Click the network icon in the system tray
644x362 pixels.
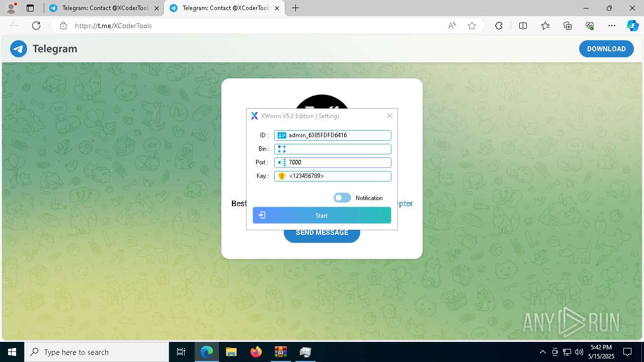tap(567, 352)
